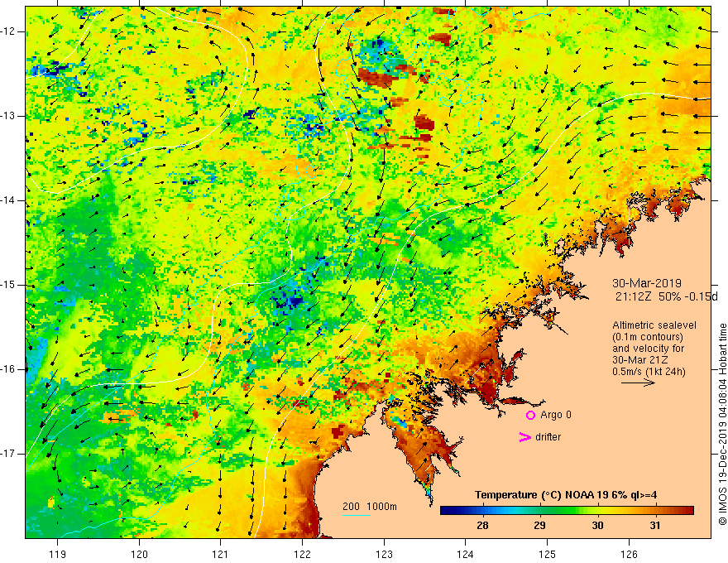Viewport: 728px width, 563px height.
Task: Click the '30-Mar 21Z' text
Action: 639,360
